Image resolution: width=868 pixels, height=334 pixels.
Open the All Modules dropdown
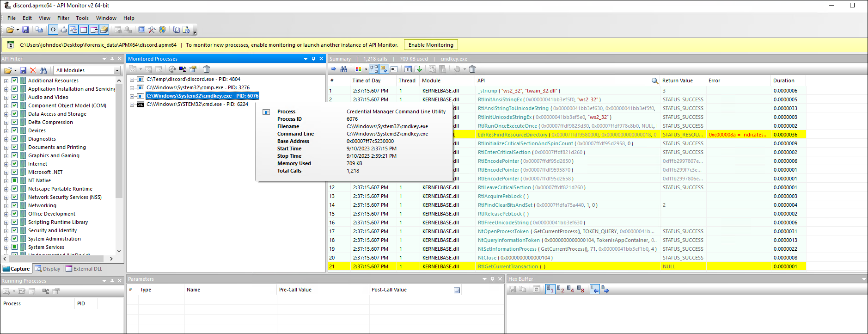(87, 70)
